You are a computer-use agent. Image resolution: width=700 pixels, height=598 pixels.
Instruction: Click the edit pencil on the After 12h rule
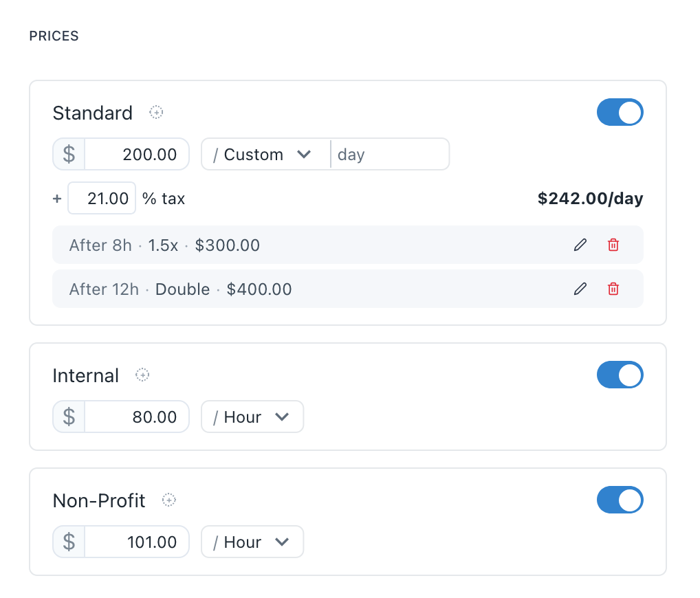pos(580,289)
